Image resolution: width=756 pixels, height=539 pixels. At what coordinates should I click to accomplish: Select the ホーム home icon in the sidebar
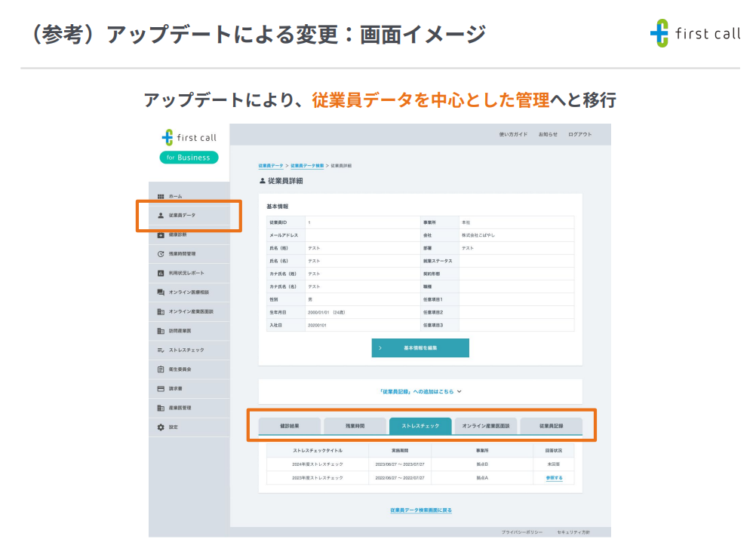coord(160,196)
